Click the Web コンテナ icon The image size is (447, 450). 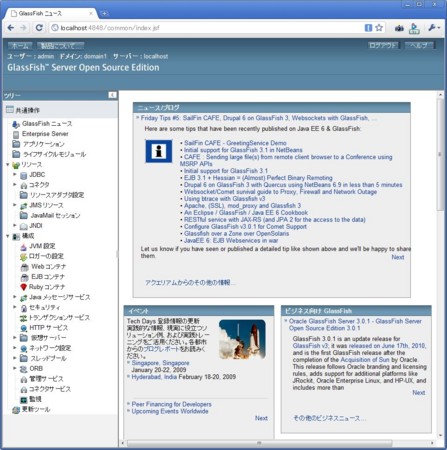(24, 267)
